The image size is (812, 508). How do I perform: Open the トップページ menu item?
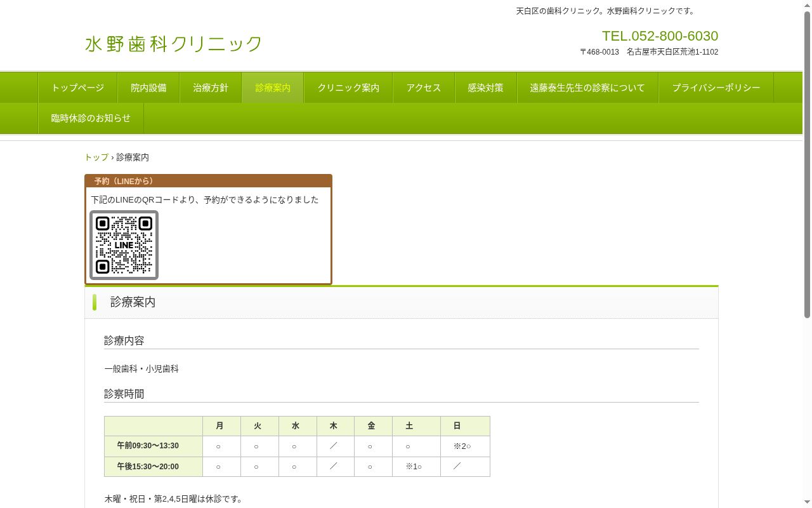tap(77, 88)
